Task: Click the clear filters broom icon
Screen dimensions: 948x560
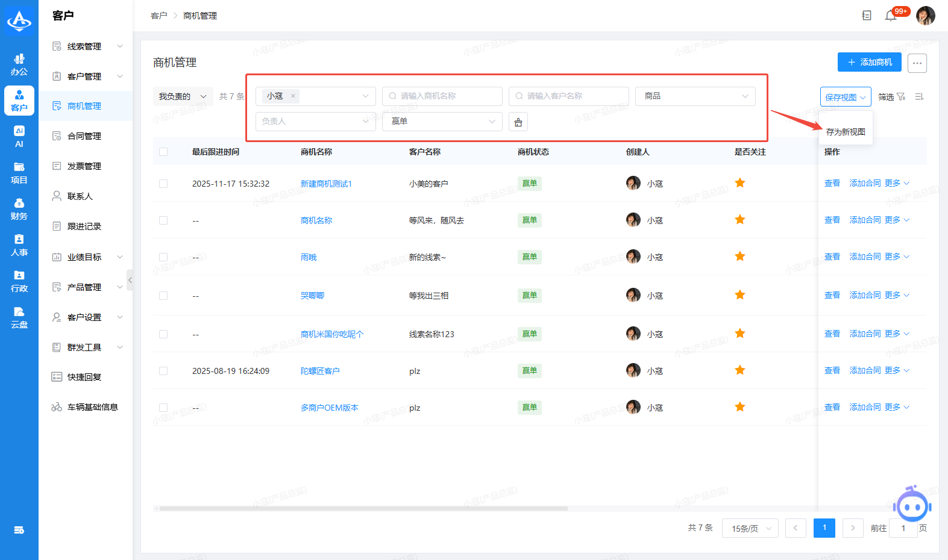Action: tap(518, 122)
